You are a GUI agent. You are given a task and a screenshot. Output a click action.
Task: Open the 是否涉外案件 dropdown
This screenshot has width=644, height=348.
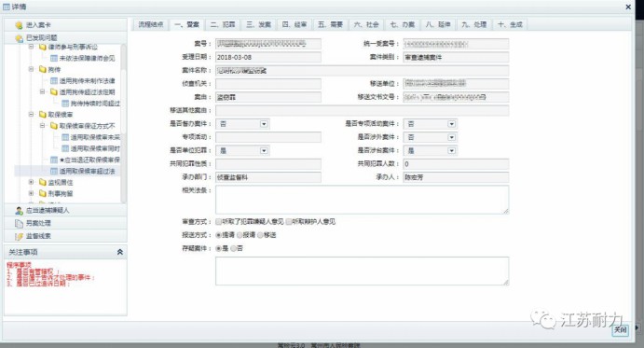pyautogui.click(x=451, y=137)
